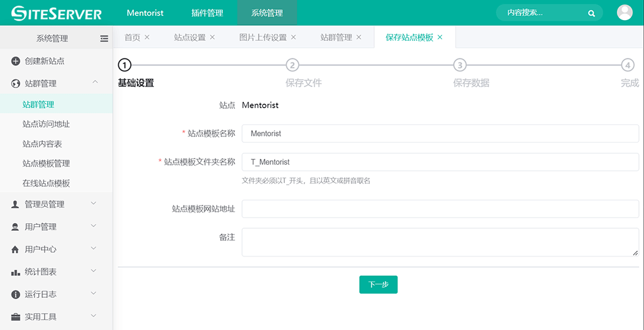Click the 内容搜索 search box

tap(541, 13)
